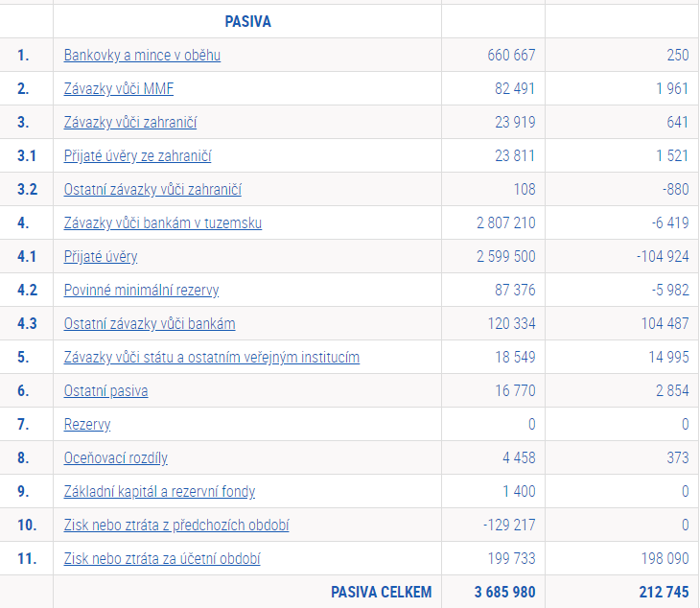
Task: Click value 16 770 for Ostatní pasiva
Action: click(515, 390)
